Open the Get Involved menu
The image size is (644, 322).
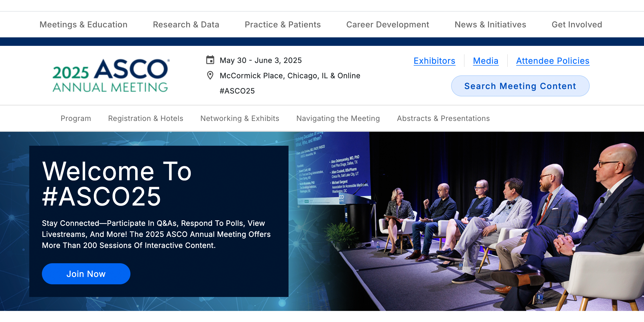click(x=577, y=25)
